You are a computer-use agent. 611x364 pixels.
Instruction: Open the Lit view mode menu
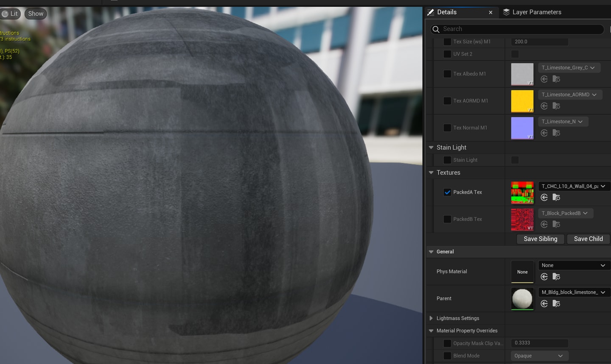pyautogui.click(x=10, y=14)
